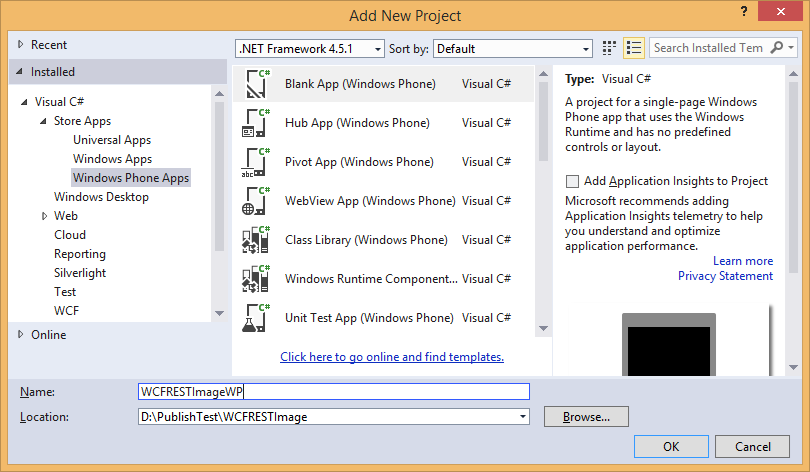The height and width of the screenshot is (472, 810).
Task: Click the Search Installed Templates field
Action: pos(709,48)
